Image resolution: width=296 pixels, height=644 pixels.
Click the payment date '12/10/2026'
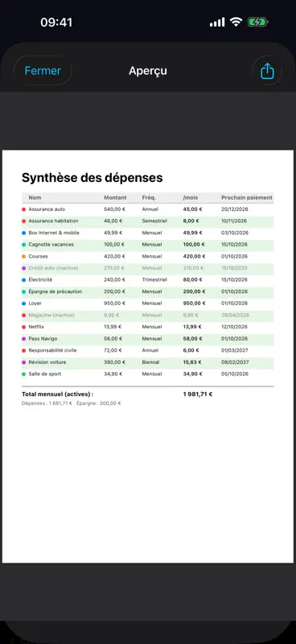click(234, 327)
